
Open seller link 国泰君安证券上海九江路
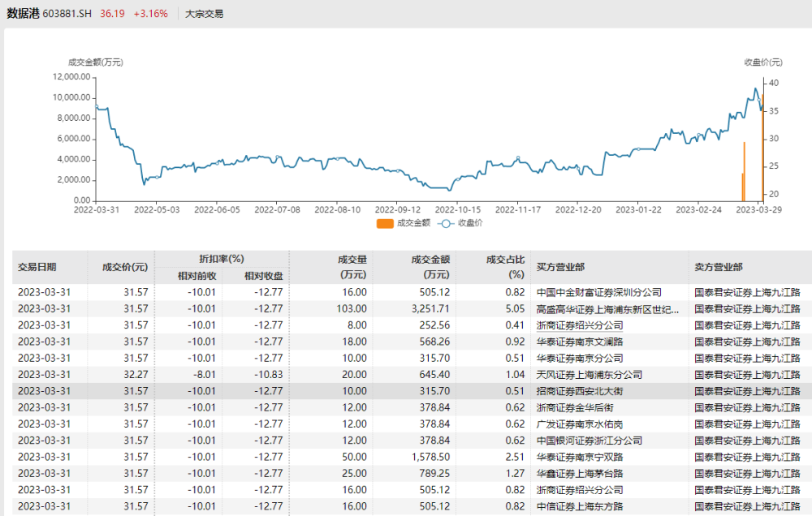click(746, 291)
